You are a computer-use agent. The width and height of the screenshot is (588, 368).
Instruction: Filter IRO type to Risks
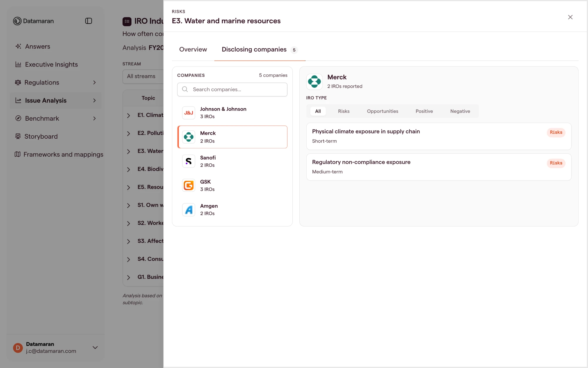point(344,111)
